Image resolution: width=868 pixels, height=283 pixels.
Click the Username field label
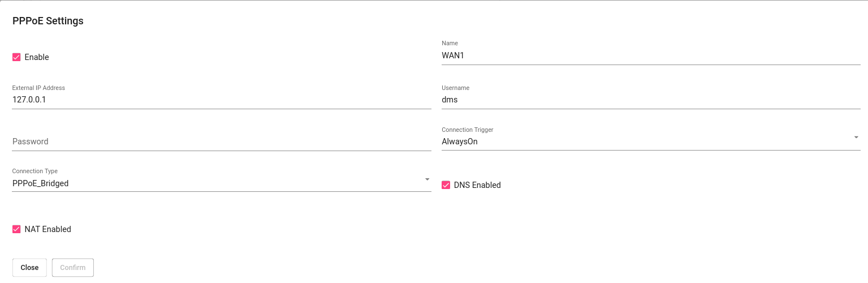pyautogui.click(x=455, y=88)
